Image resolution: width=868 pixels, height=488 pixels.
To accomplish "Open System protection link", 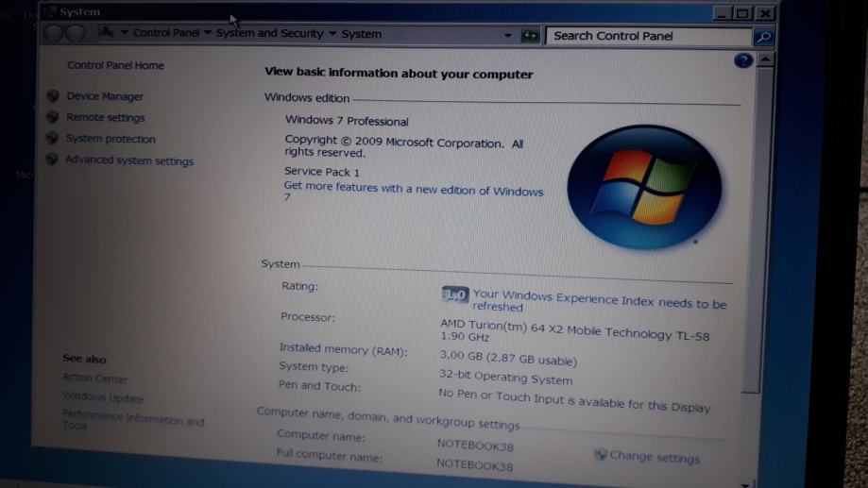I will point(111,139).
